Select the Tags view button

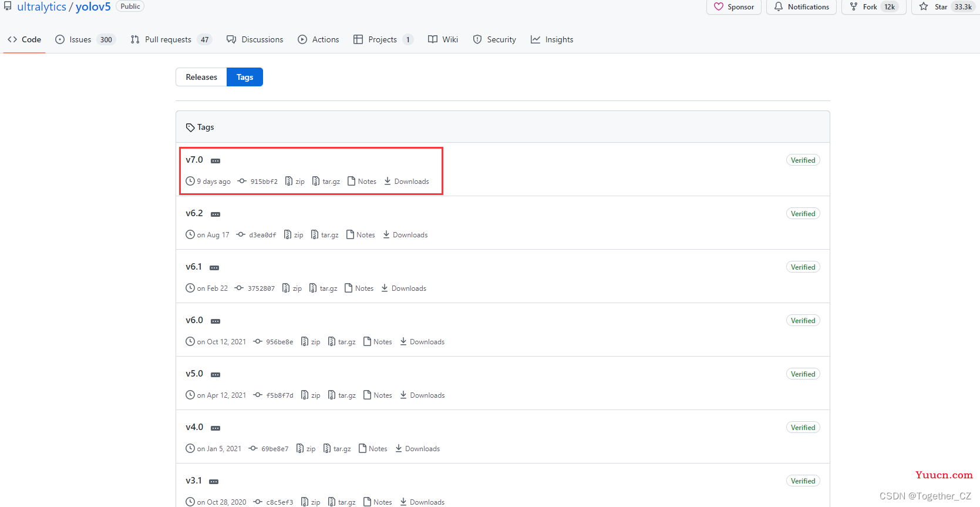pyautogui.click(x=245, y=77)
